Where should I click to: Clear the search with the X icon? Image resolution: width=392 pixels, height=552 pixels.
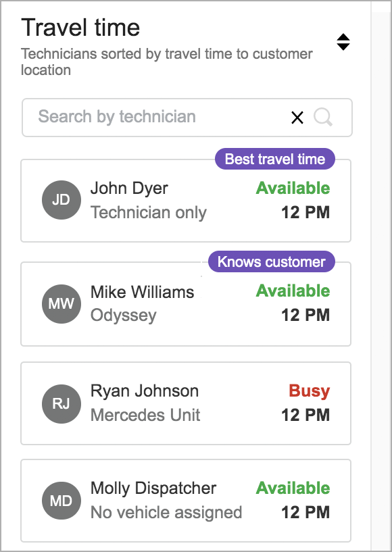(297, 118)
